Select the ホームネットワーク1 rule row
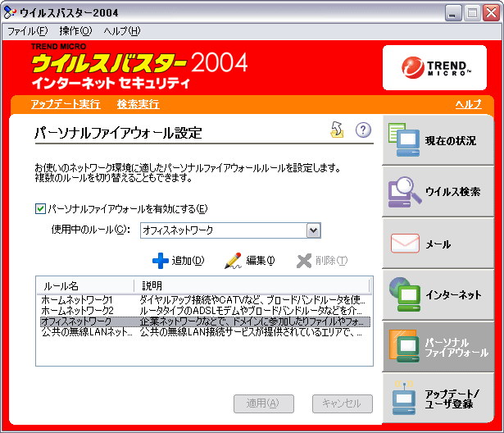 pos(204,300)
